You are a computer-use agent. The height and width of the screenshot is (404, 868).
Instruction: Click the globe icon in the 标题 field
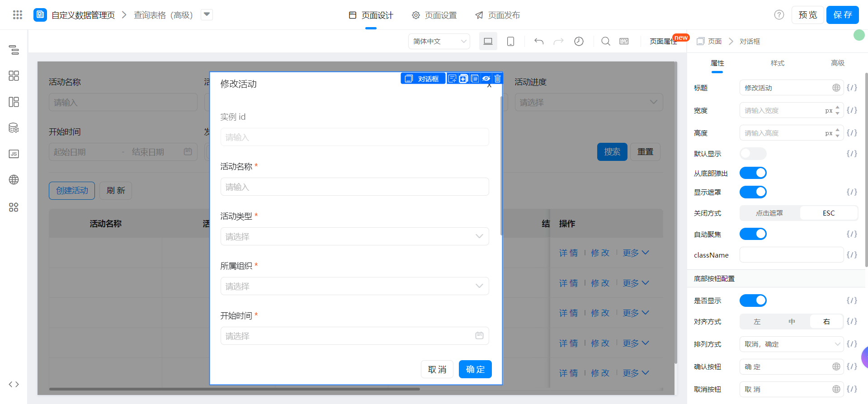[836, 88]
